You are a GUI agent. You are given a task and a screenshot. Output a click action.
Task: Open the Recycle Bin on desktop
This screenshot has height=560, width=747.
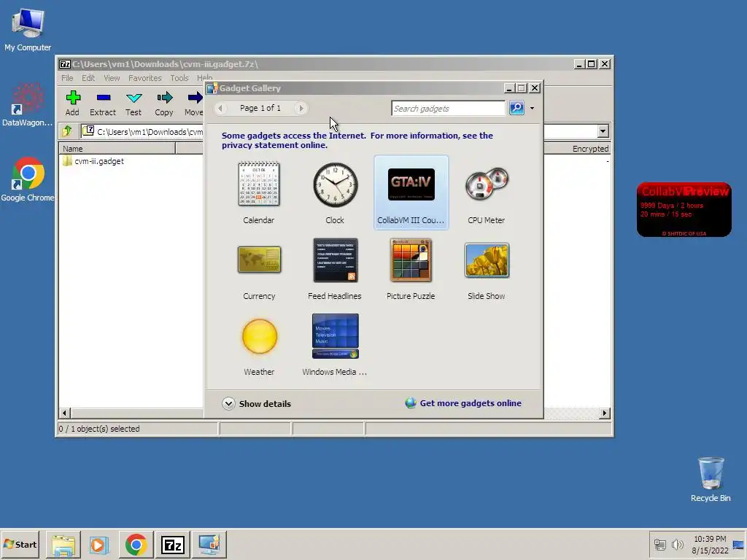pyautogui.click(x=711, y=479)
